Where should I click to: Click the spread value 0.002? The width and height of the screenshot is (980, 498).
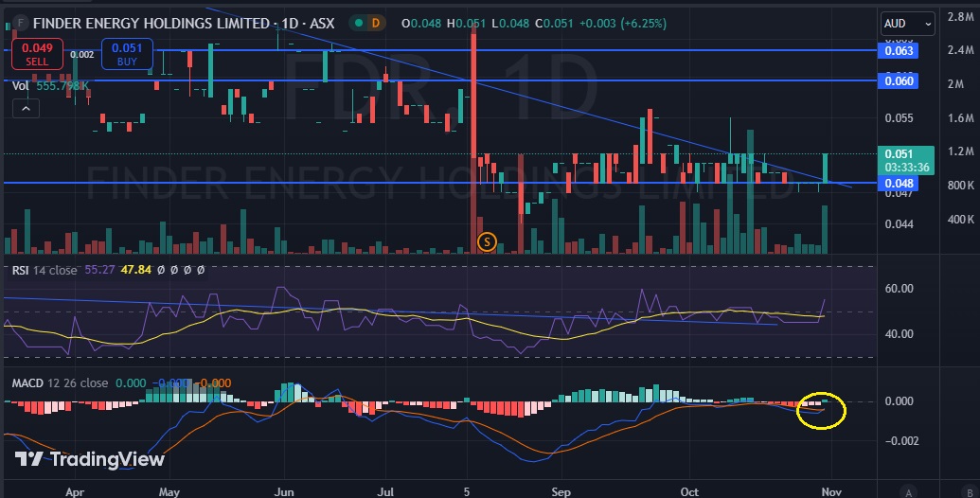tap(81, 54)
